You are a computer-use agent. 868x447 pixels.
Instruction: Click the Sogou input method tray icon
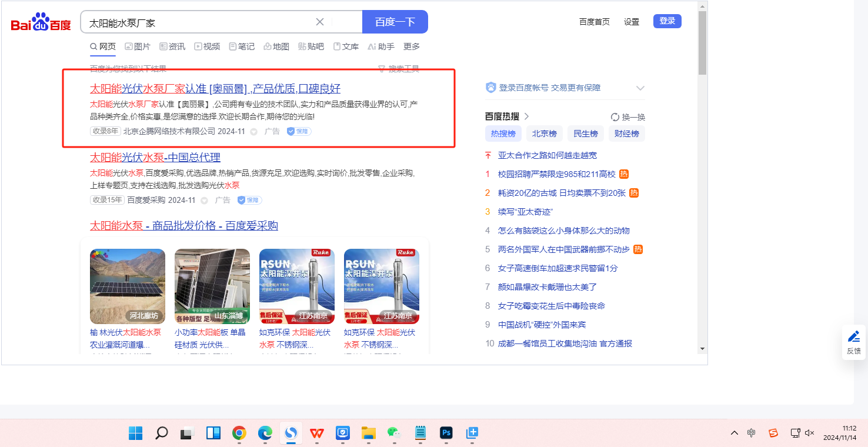(x=773, y=433)
